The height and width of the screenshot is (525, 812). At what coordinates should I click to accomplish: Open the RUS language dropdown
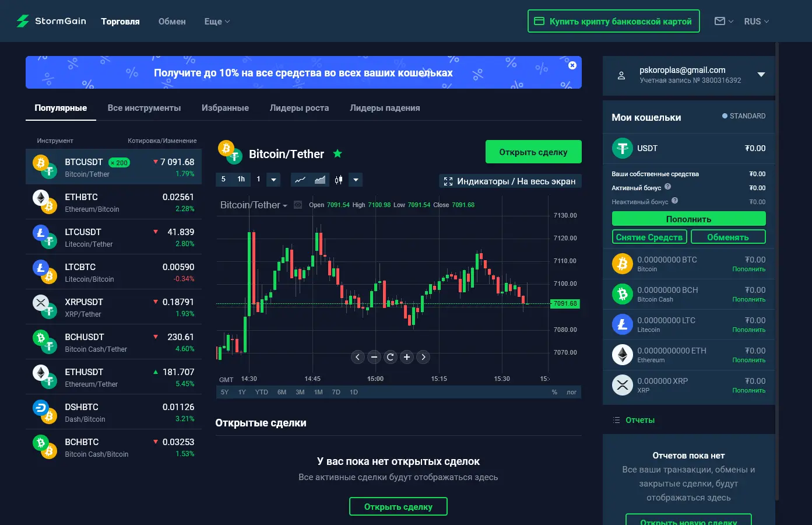click(x=756, y=21)
